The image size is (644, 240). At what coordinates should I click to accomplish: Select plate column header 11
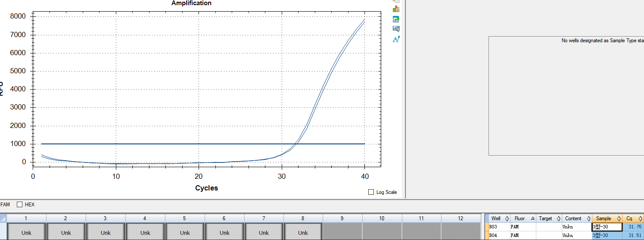422,218
